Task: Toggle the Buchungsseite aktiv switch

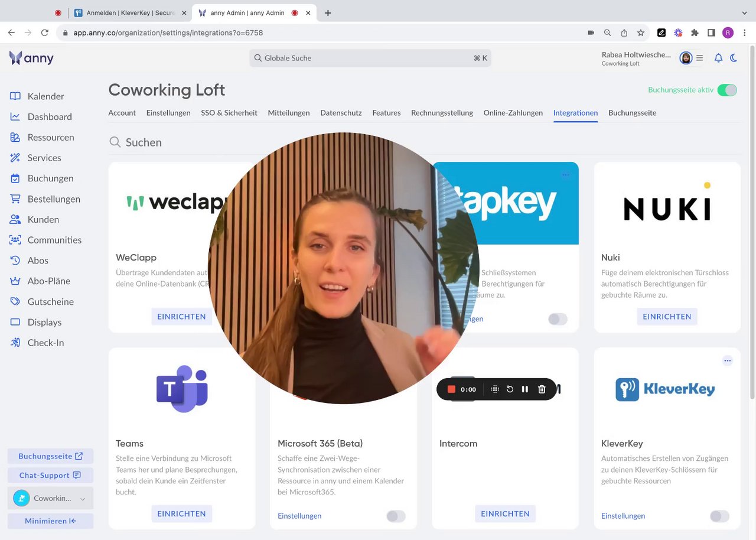Action: 727,90
